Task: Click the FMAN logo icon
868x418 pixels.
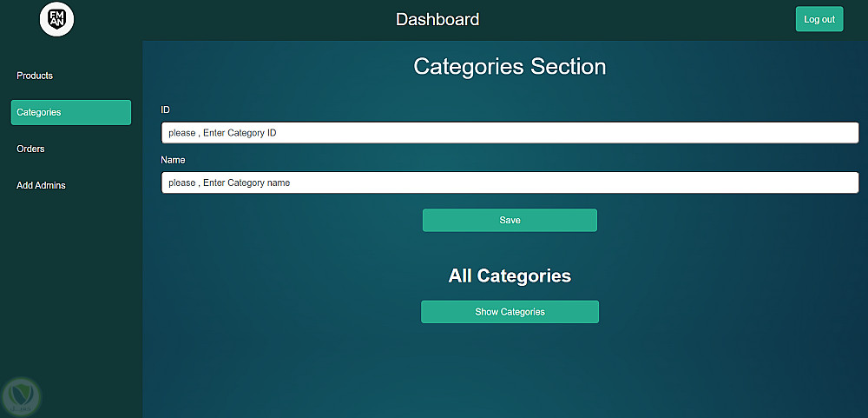Action: tap(57, 19)
